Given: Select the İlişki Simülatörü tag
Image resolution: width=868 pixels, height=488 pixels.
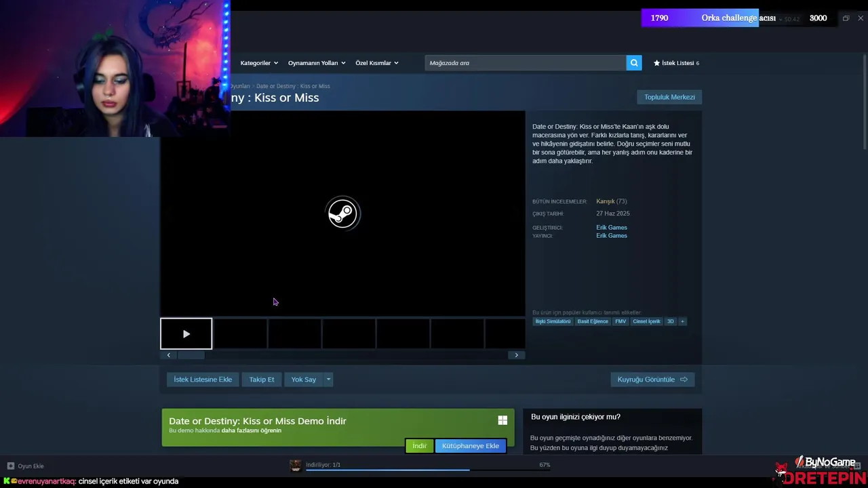Looking at the screenshot, I should 553,321.
